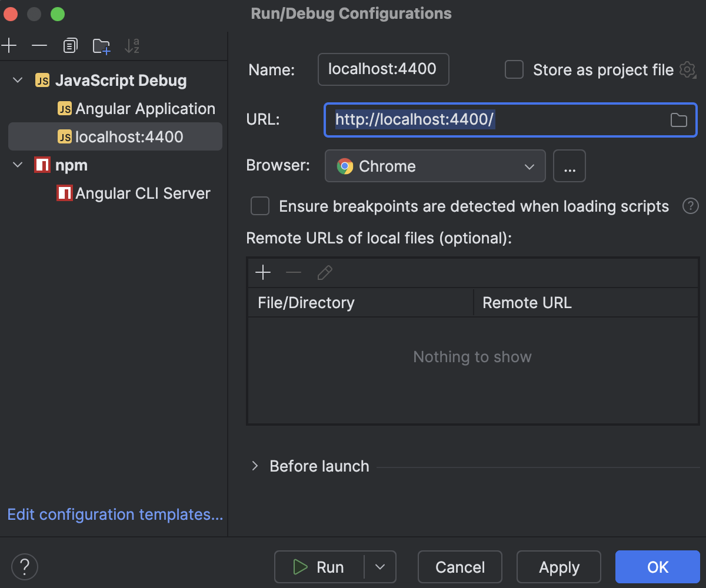Enable breakpoint detection when loading scripts
706x588 pixels.
259,206
